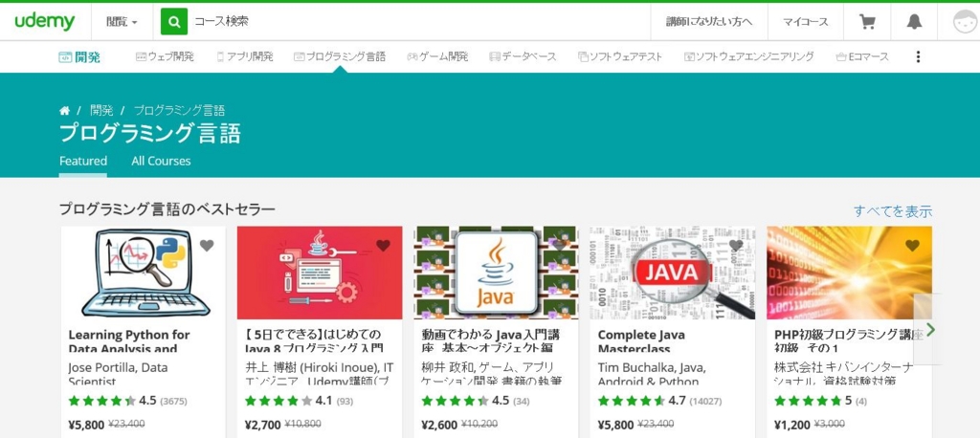Open the ゲーム開発 category
The image size is (980, 438).
click(x=437, y=56)
